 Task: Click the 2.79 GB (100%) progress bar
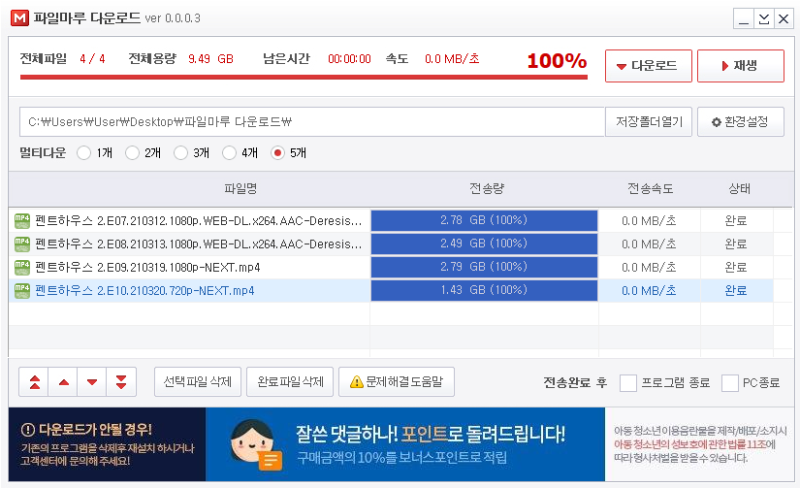coord(484,267)
